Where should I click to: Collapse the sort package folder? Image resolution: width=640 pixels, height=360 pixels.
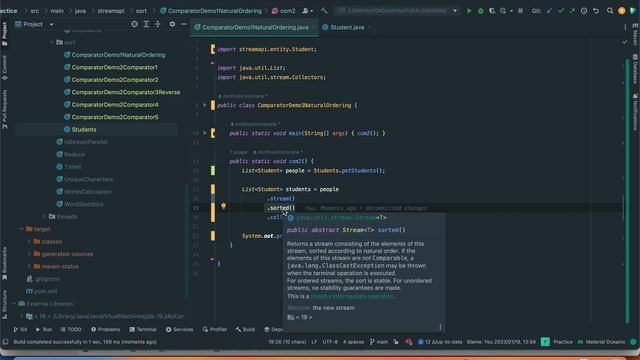pyautogui.click(x=52, y=42)
